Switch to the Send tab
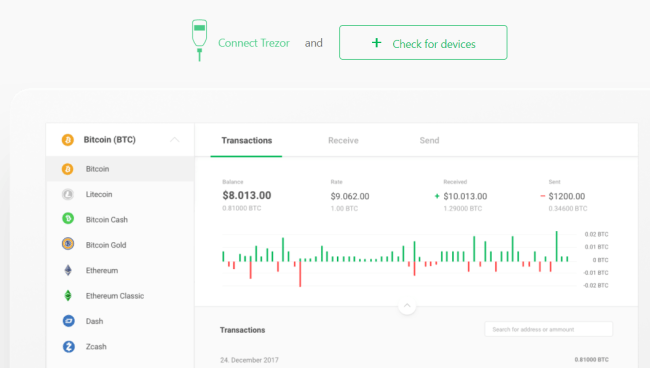Image resolution: width=650 pixels, height=368 pixels. point(429,140)
